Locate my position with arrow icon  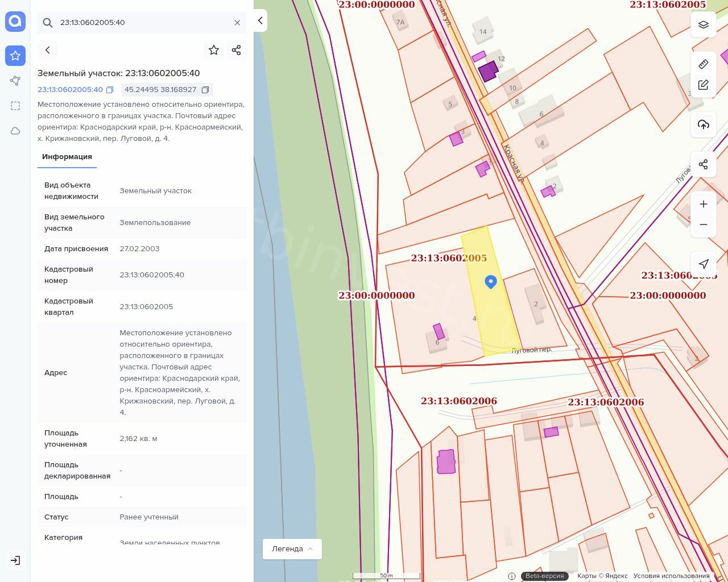pos(704,264)
